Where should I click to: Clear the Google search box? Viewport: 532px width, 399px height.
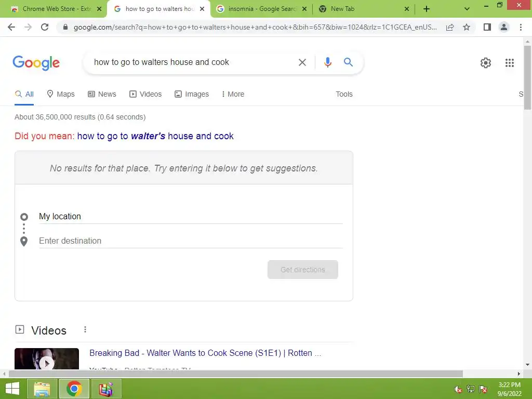pos(302,62)
